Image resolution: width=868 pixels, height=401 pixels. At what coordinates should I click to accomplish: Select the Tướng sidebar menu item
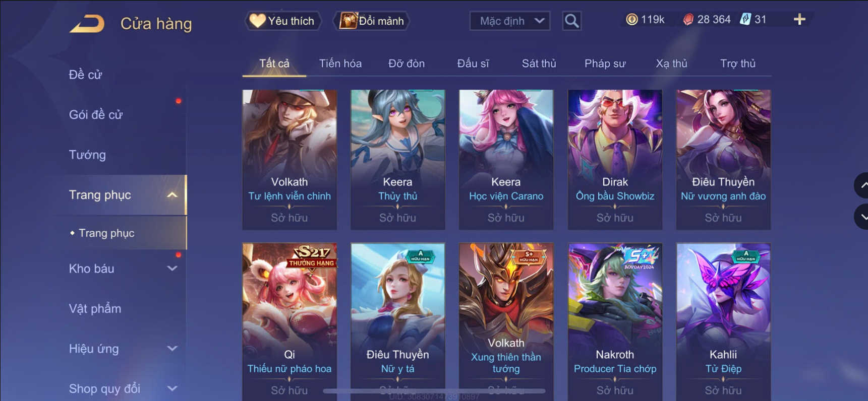[87, 155]
